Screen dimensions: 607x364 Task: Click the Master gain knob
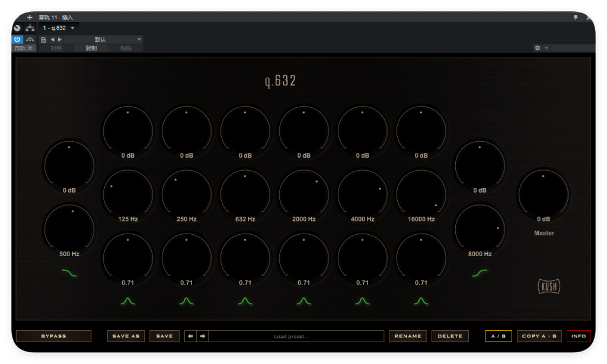(544, 195)
